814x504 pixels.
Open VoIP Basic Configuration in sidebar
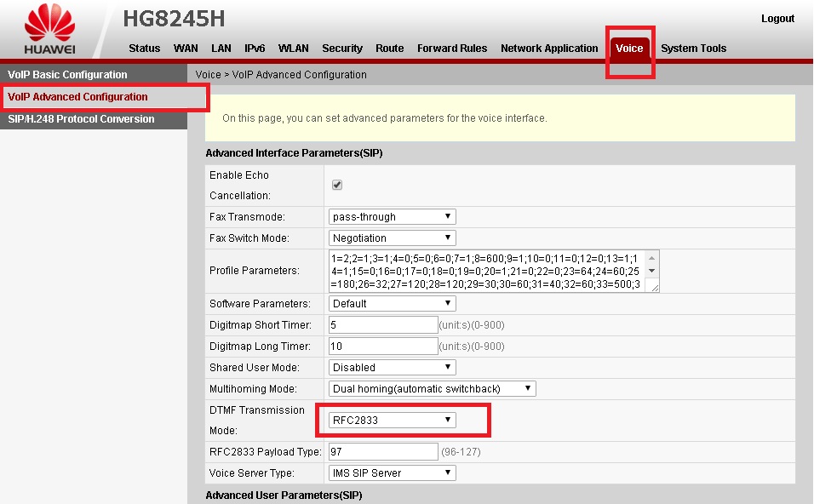tap(68, 75)
